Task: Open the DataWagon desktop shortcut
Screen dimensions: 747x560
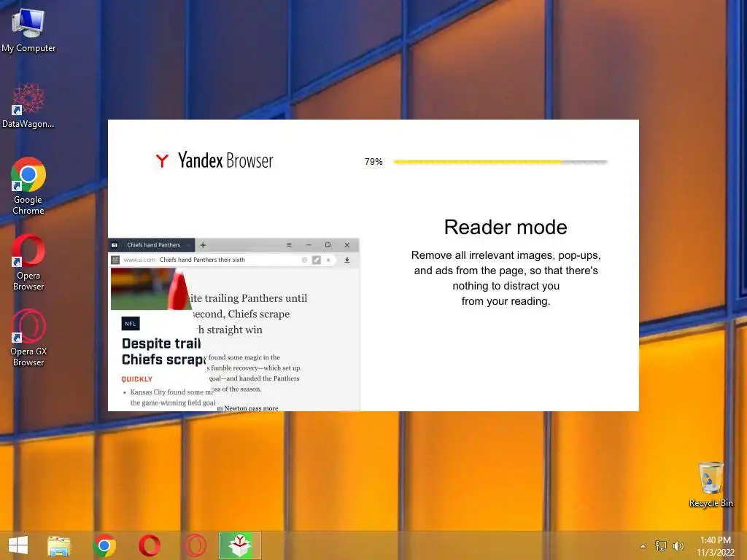Action: (x=28, y=105)
